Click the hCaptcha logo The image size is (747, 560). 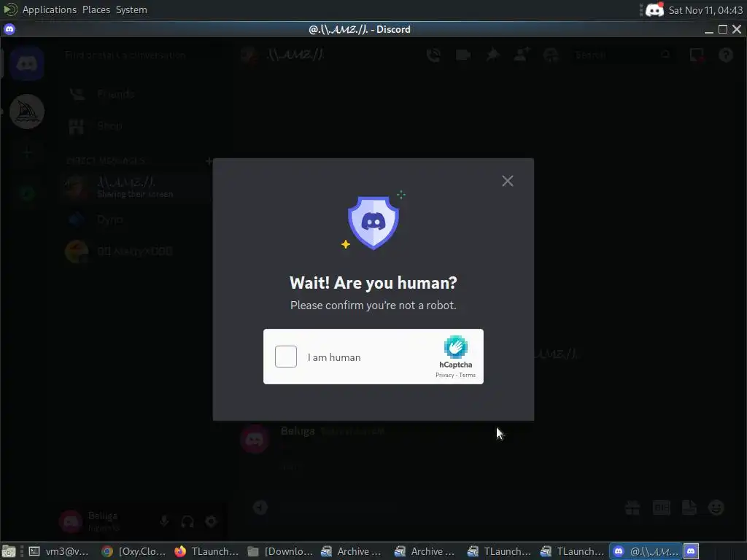[x=456, y=347]
